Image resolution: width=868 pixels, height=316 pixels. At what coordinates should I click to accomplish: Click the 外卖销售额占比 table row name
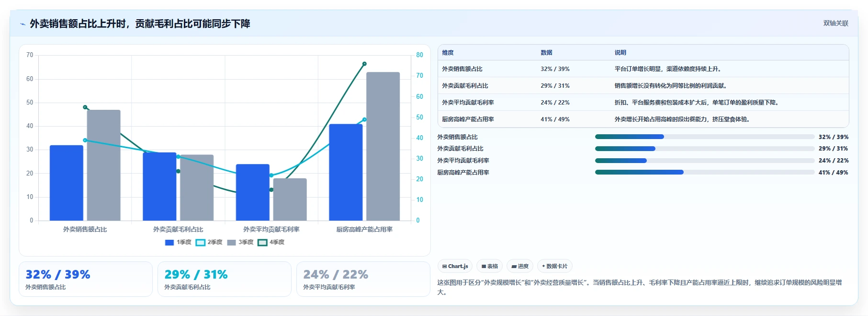click(462, 69)
